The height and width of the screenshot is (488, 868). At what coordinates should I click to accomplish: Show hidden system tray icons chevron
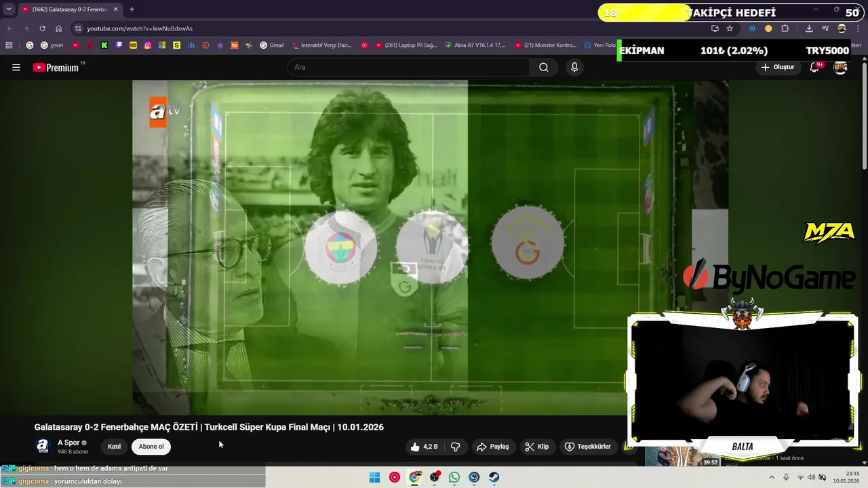click(772, 477)
